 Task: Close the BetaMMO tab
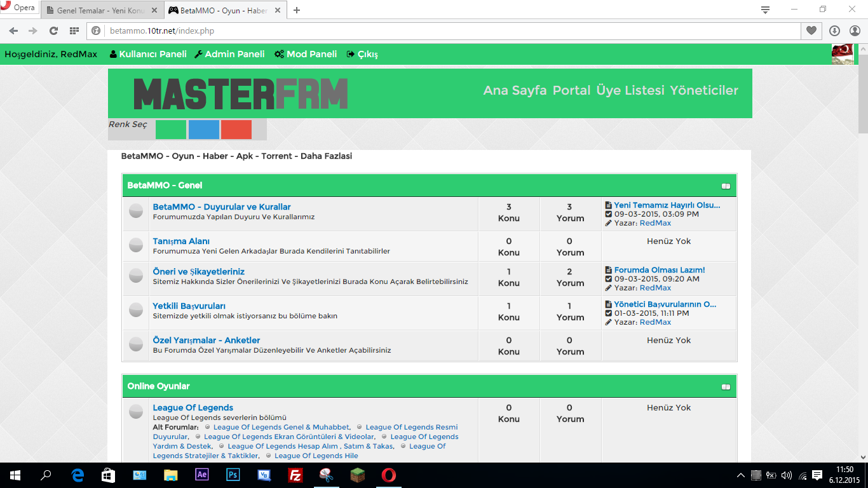coord(278,10)
